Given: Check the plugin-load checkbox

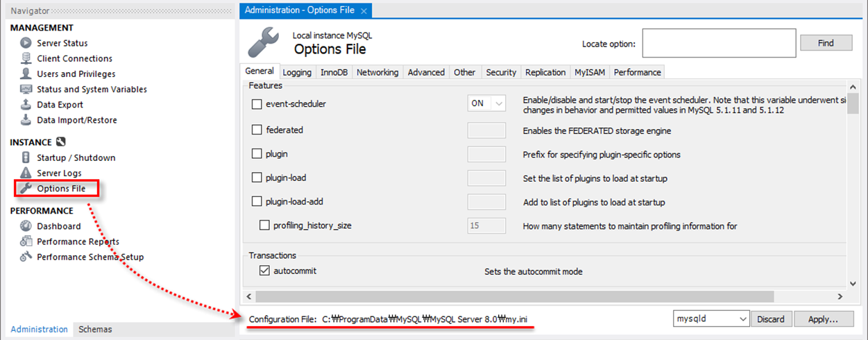Looking at the screenshot, I should pyautogui.click(x=257, y=178).
